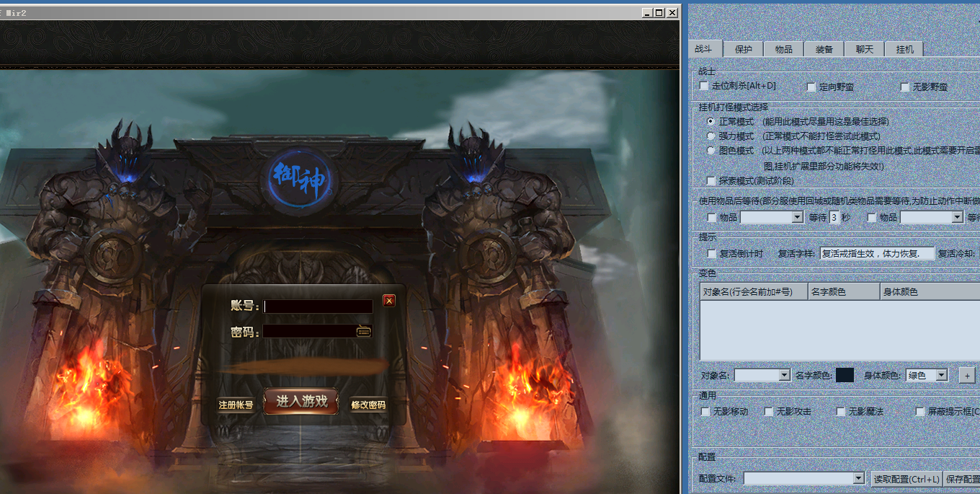The width and height of the screenshot is (980, 494).
Task: Tick the 无影野蛮 checkbox
Action: [905, 87]
